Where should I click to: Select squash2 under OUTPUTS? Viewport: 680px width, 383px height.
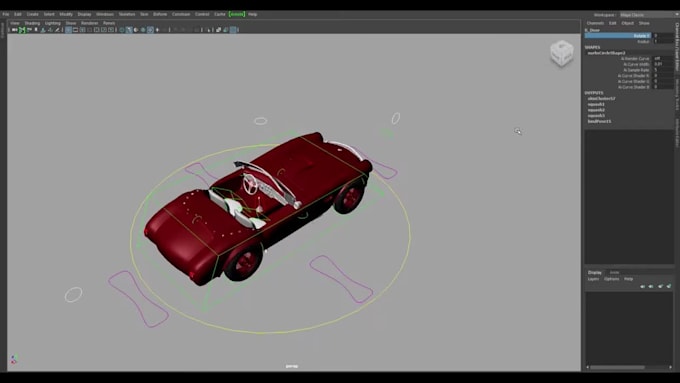pos(596,110)
